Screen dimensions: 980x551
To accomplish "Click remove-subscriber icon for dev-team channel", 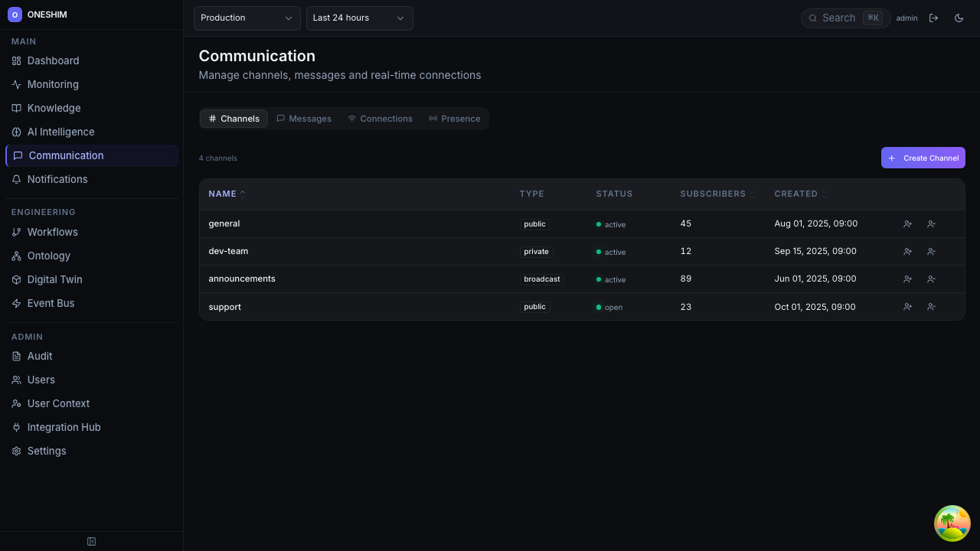I will pos(931,252).
